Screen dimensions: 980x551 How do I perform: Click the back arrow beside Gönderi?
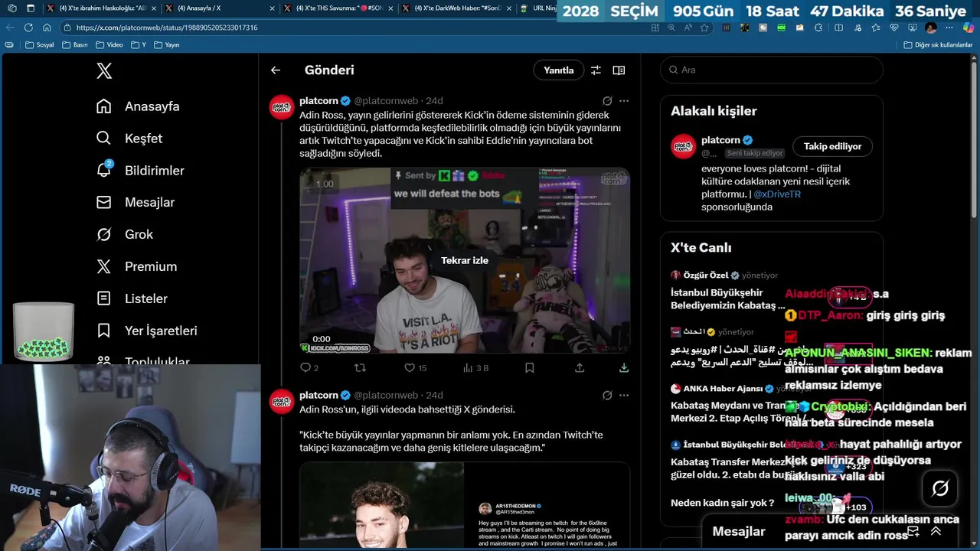[276, 70]
